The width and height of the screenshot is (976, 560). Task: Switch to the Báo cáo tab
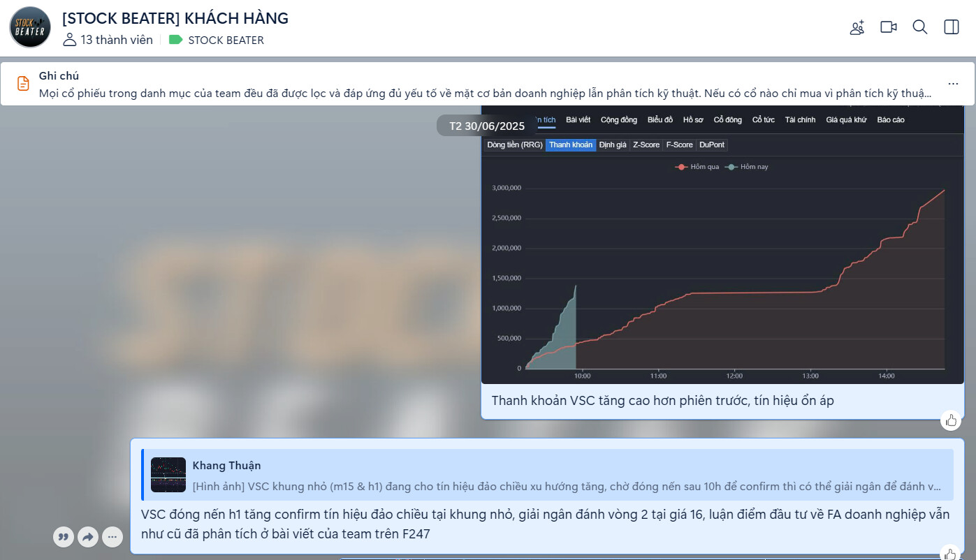coord(891,120)
